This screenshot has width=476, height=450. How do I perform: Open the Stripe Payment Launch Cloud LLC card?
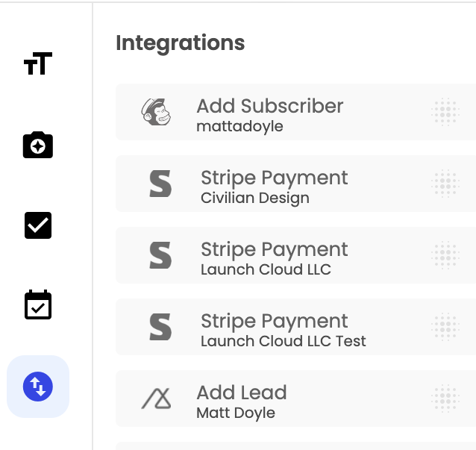coord(295,255)
